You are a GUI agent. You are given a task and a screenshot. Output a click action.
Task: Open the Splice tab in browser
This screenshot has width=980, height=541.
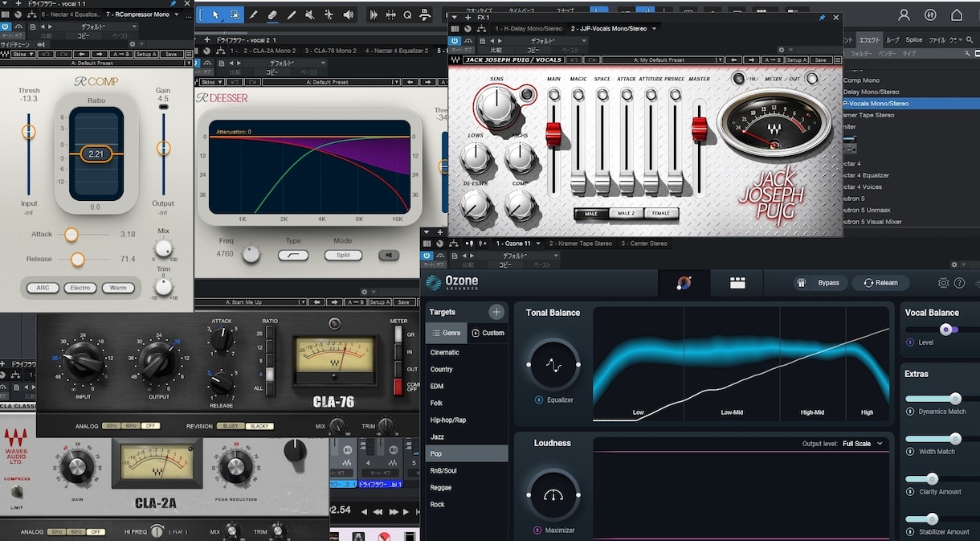(914, 39)
